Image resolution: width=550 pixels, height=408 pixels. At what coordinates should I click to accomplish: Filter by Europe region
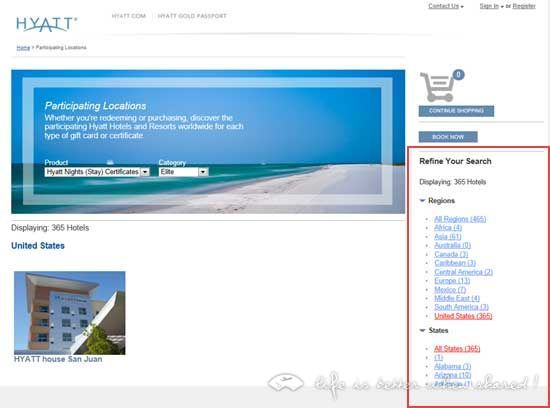[x=452, y=281]
